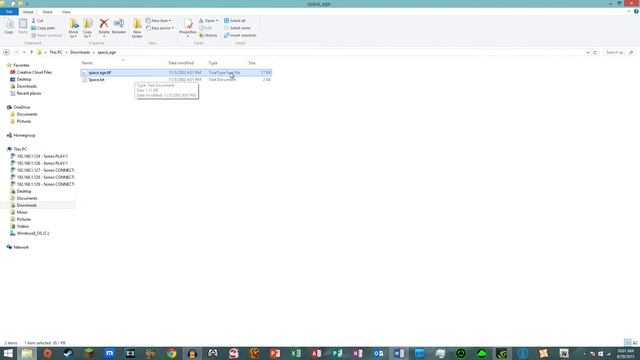The height and width of the screenshot is (360, 640).
Task: Open the File tab
Action: coord(9,12)
